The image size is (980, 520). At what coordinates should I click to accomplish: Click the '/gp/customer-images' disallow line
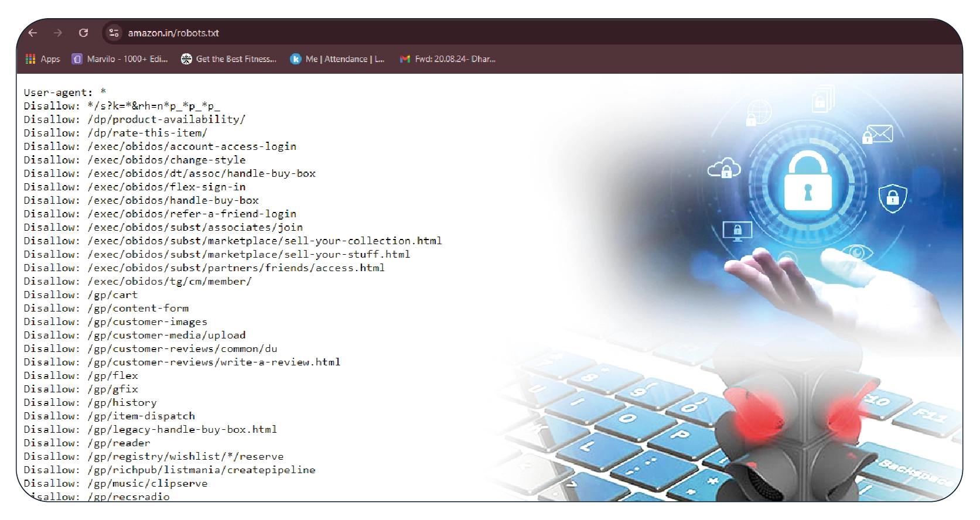click(x=115, y=321)
